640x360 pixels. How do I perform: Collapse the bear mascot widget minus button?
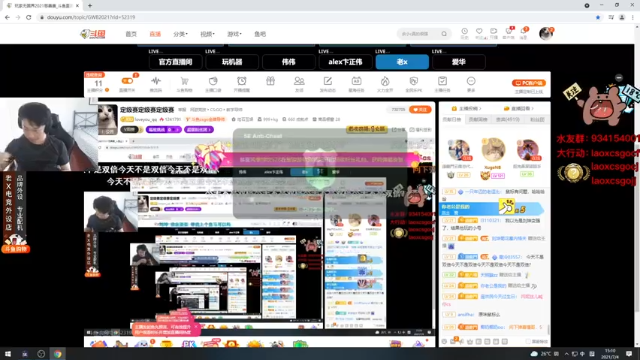pyautogui.click(x=619, y=78)
